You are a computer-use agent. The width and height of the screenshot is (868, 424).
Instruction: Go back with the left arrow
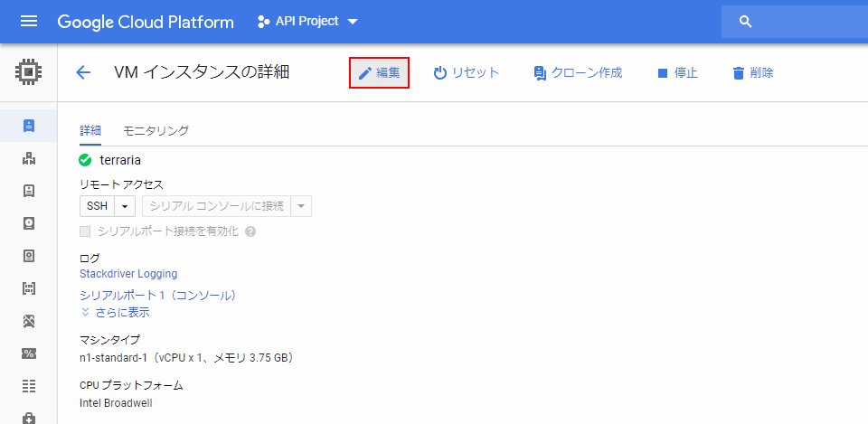click(83, 72)
